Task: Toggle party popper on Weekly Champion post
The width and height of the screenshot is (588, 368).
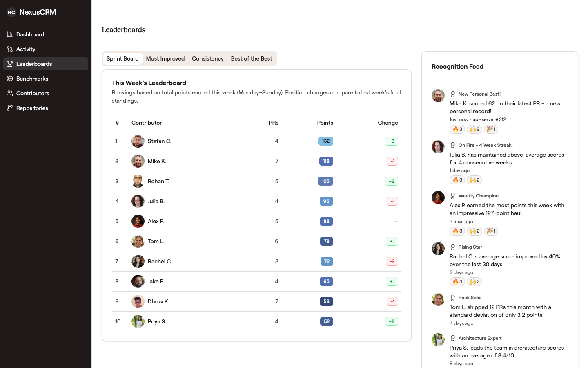Action: tap(491, 231)
